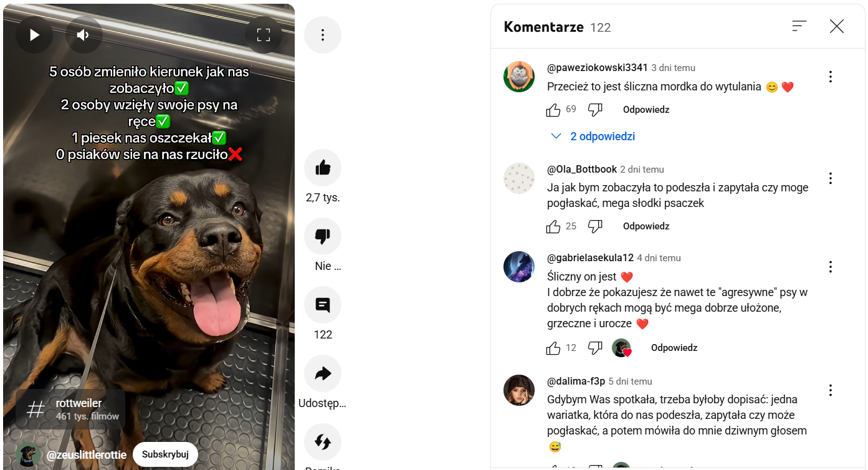
Task: Open @gabrielasekula12 profile avatar
Action: click(x=519, y=267)
